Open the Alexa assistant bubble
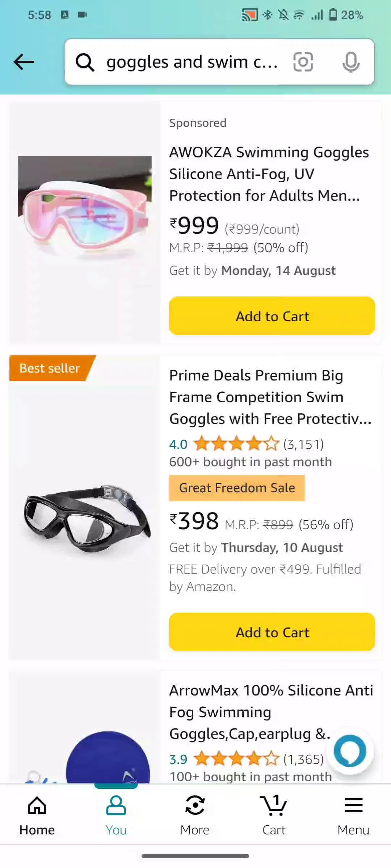 pyautogui.click(x=350, y=751)
